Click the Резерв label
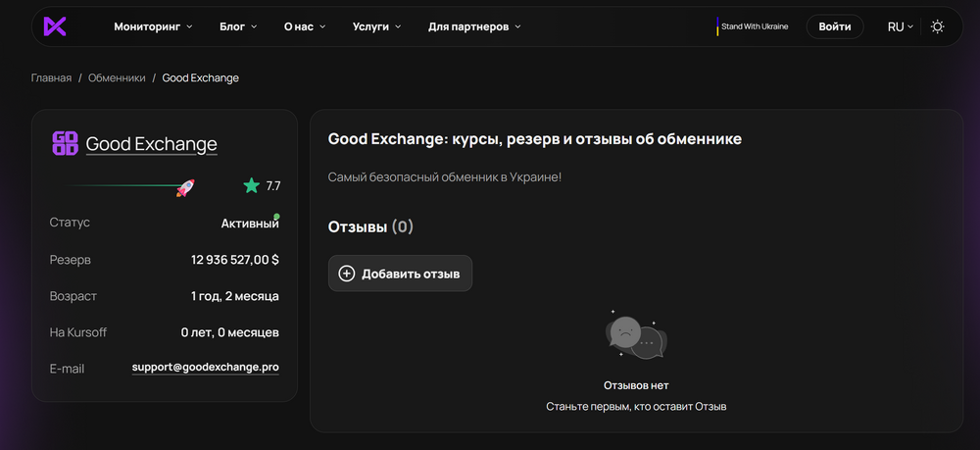The width and height of the screenshot is (980, 450). [x=70, y=260]
